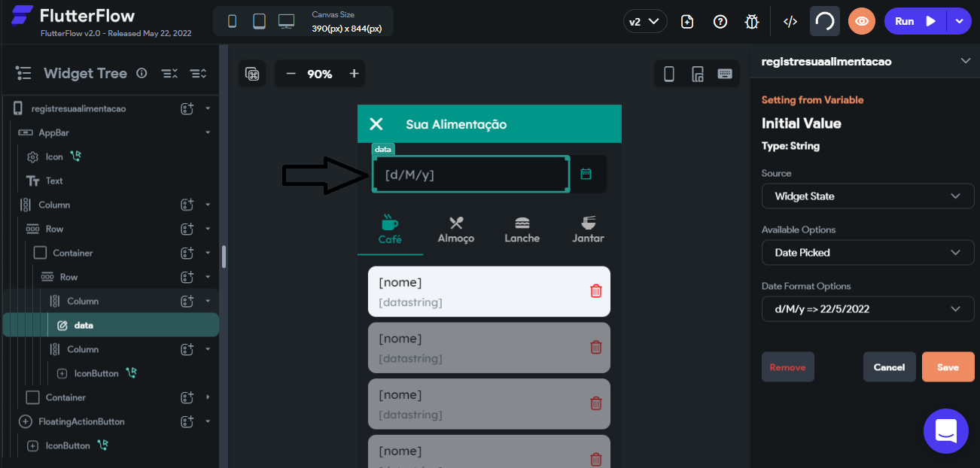
Task: Click the calendar icon beside date field
Action: pos(586,174)
